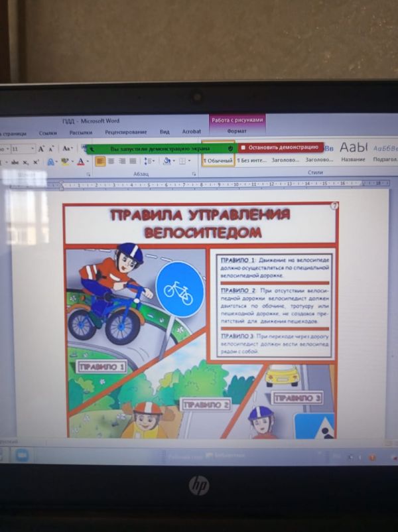Select the Обычный style

pyautogui.click(x=218, y=160)
